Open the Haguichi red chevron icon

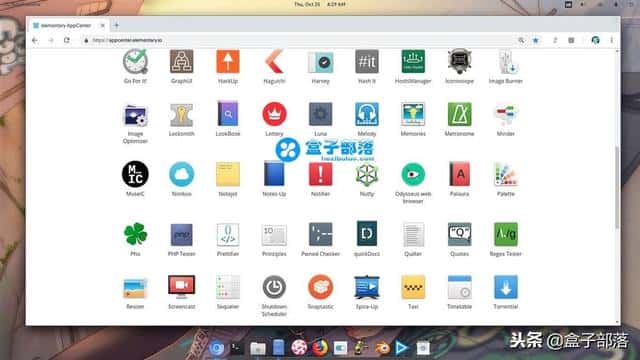click(x=274, y=62)
